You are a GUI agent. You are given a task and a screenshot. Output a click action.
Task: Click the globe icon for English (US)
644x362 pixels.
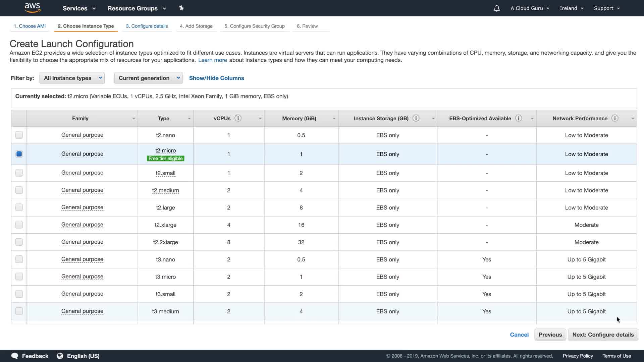pos(60,356)
